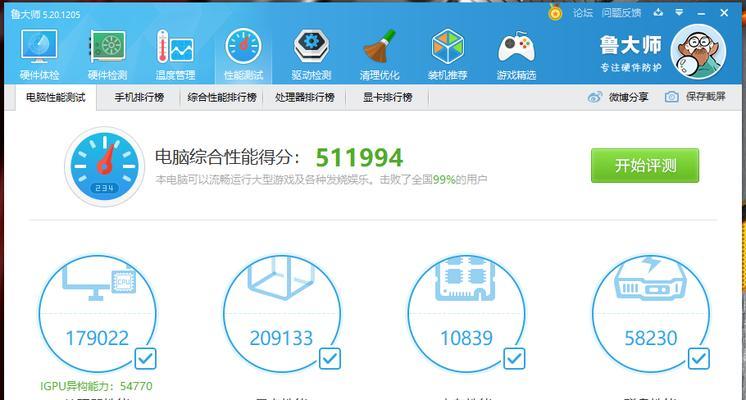Click 电脑综合性能得分 label
This screenshot has height=400, width=746.
[x=227, y=157]
